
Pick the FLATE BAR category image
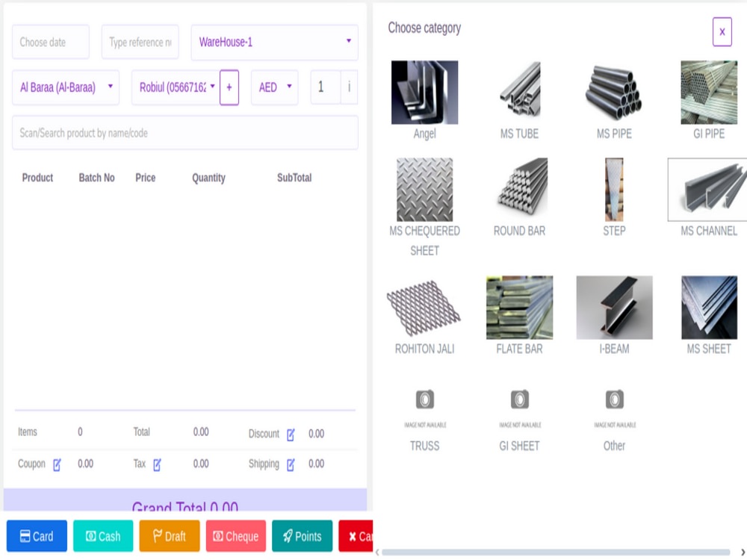coord(519,308)
